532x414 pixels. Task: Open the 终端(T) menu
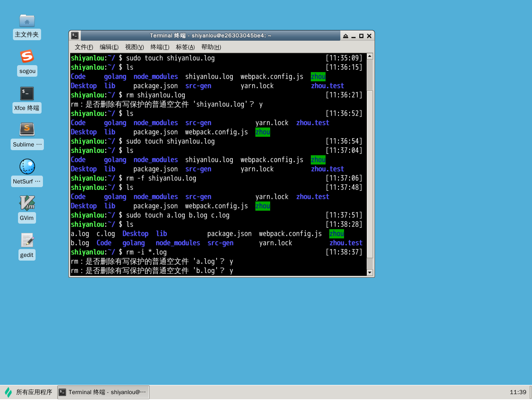point(160,47)
